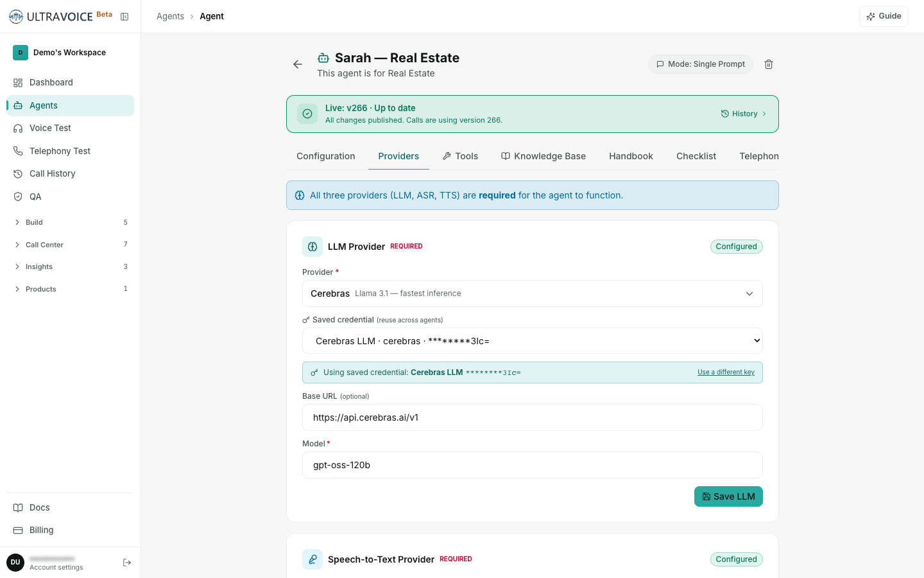Switch to the Configuration tab
Screen dimensions: 924x578
click(326, 156)
